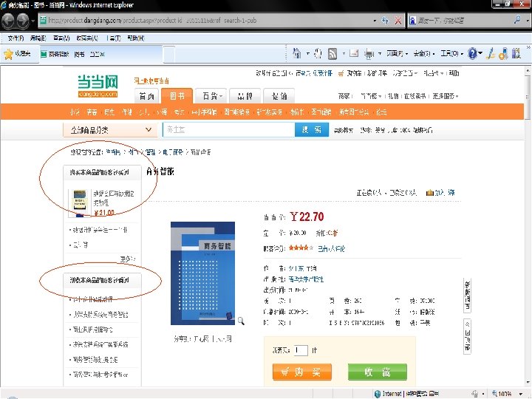This screenshot has width=532, height=399.
Task: Open the 文件(F) menu
Action: tap(16, 38)
